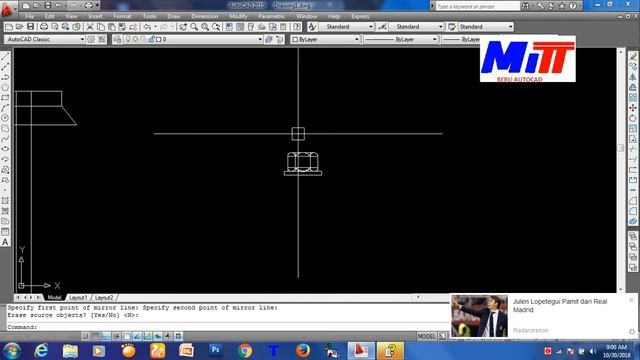Open Google Chrome from the taskbar
Screen dimensions: 640x360
(x=245, y=350)
